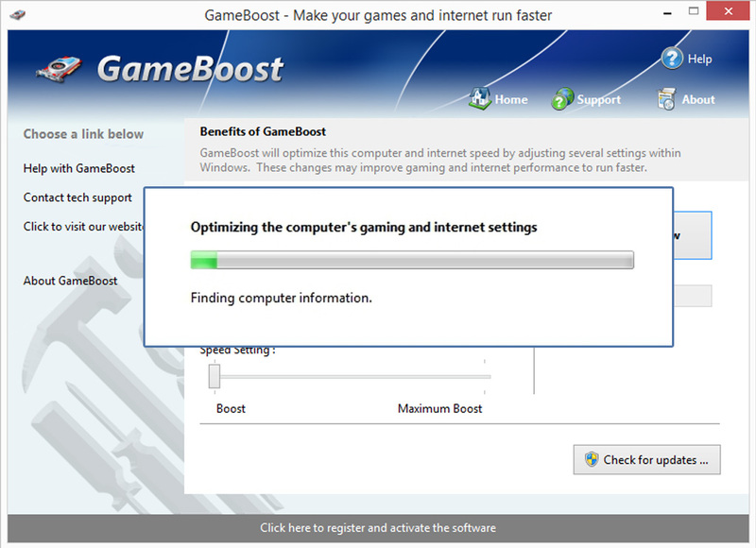The image size is (756, 548).
Task: Click the Support globe icon
Action: click(x=562, y=99)
